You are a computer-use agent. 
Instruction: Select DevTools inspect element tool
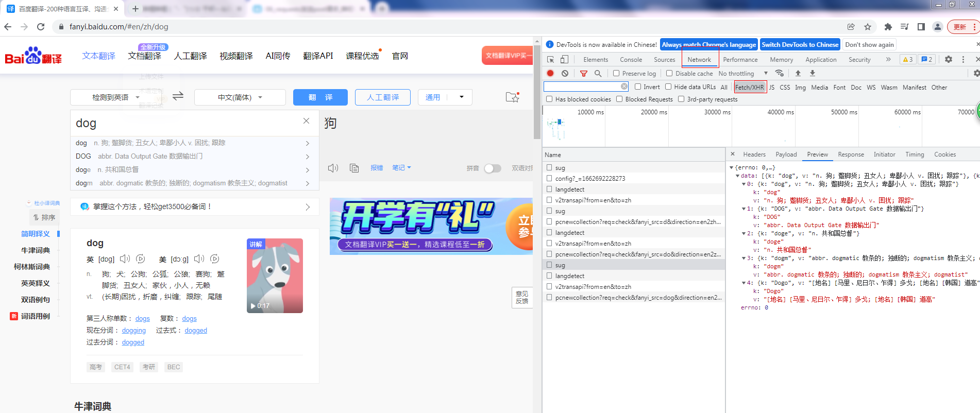pyautogui.click(x=550, y=60)
